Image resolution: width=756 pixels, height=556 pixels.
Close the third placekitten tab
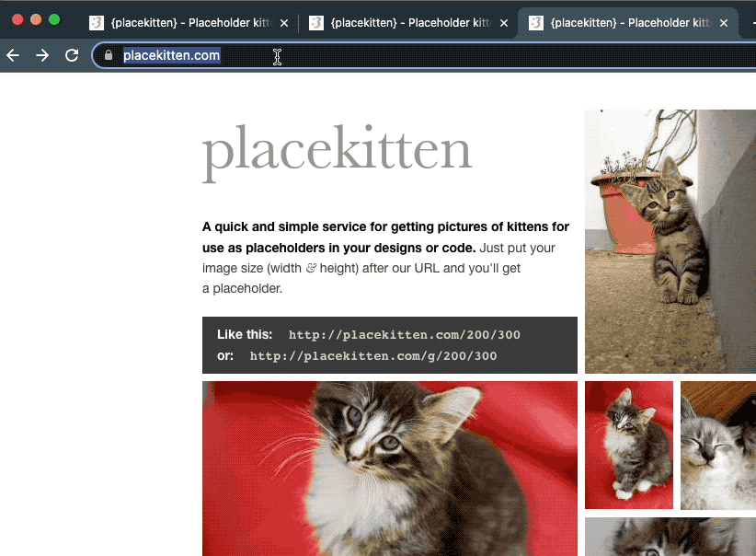[x=724, y=23]
